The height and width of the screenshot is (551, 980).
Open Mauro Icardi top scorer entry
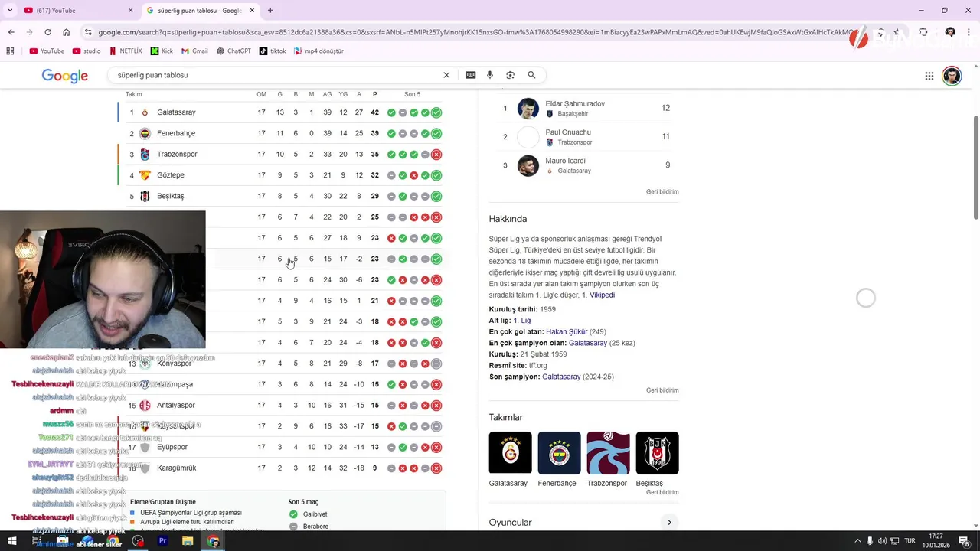point(584,165)
